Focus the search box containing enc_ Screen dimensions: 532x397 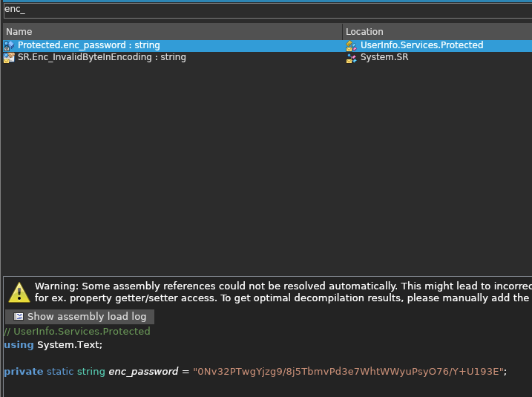click(267, 10)
